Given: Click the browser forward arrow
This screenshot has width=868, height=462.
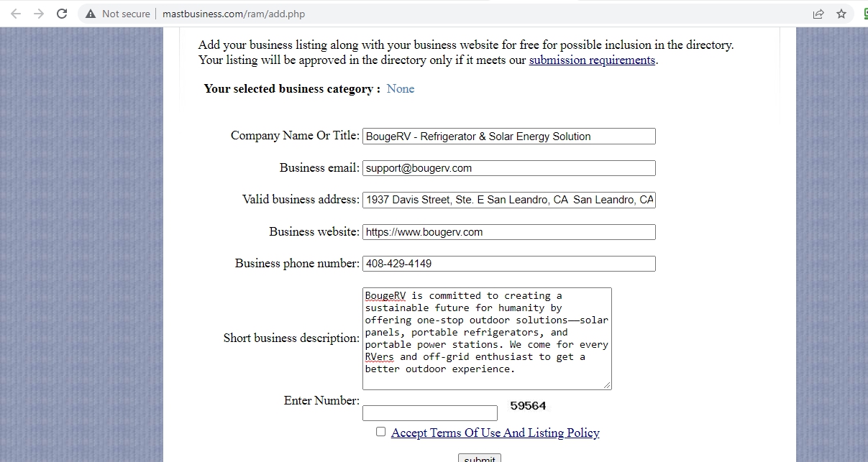Looking at the screenshot, I should 39,14.
